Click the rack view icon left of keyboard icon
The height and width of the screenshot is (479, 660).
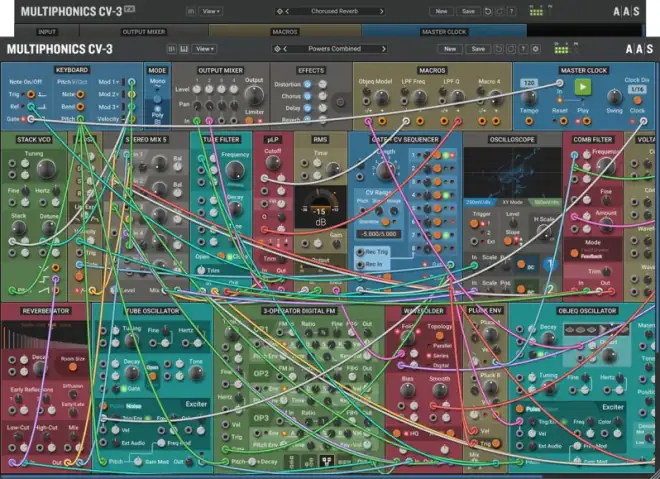coord(172,49)
